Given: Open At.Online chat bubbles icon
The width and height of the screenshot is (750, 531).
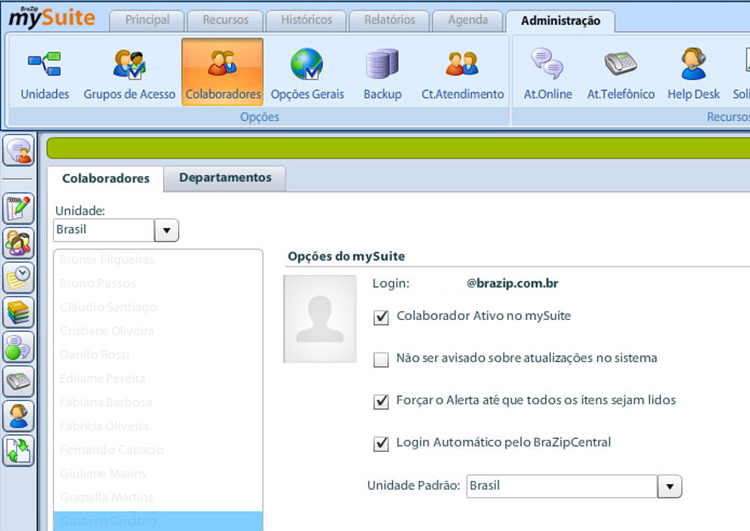Looking at the screenshot, I should [547, 65].
